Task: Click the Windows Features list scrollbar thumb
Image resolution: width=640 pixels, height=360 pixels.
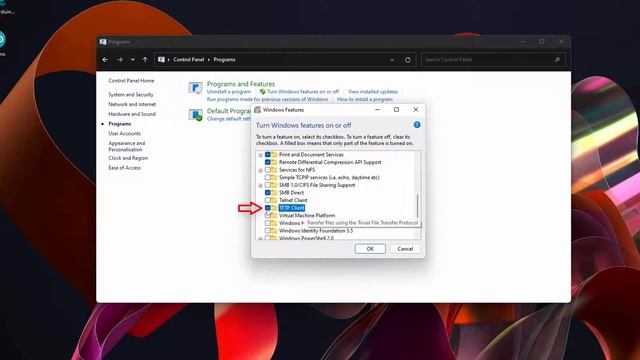Action: (x=417, y=206)
